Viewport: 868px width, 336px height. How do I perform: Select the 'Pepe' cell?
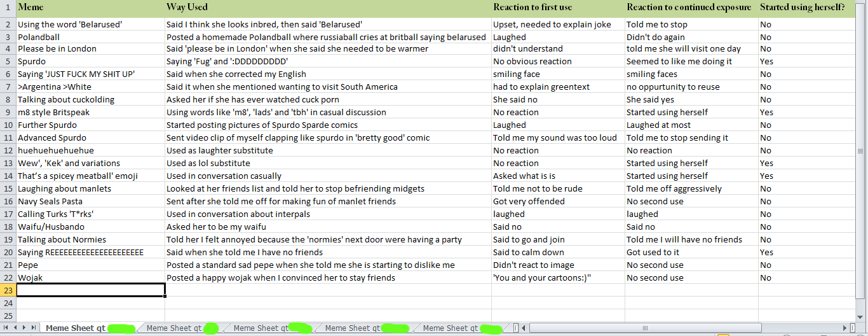pyautogui.click(x=90, y=265)
